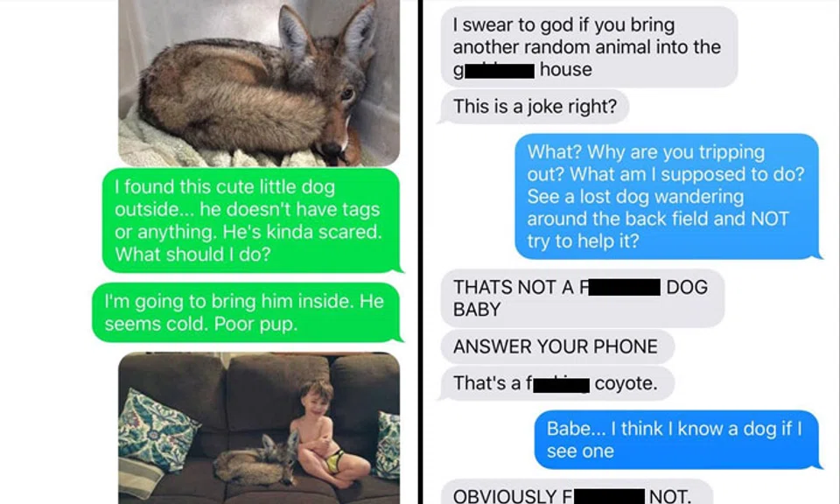Tap the 'That's a ... coyote.' message
The height and width of the screenshot is (504, 840).
point(556,383)
